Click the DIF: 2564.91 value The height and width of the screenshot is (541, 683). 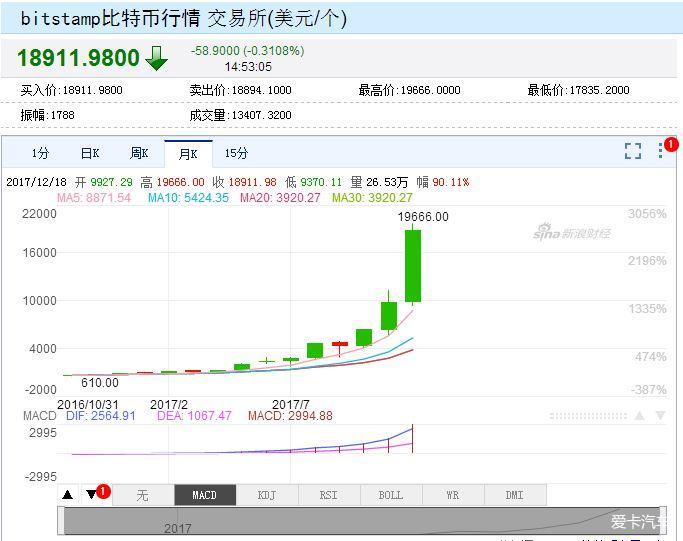coord(101,416)
